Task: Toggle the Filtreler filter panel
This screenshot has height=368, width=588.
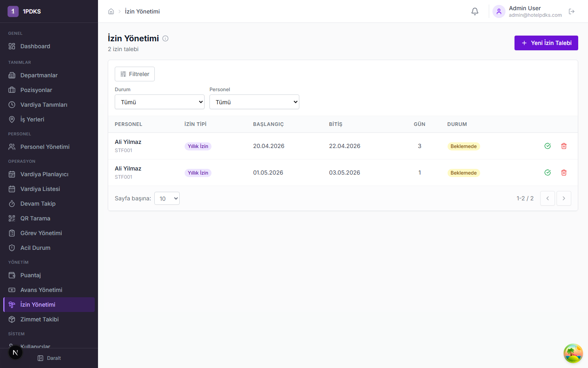Action: tap(135, 74)
